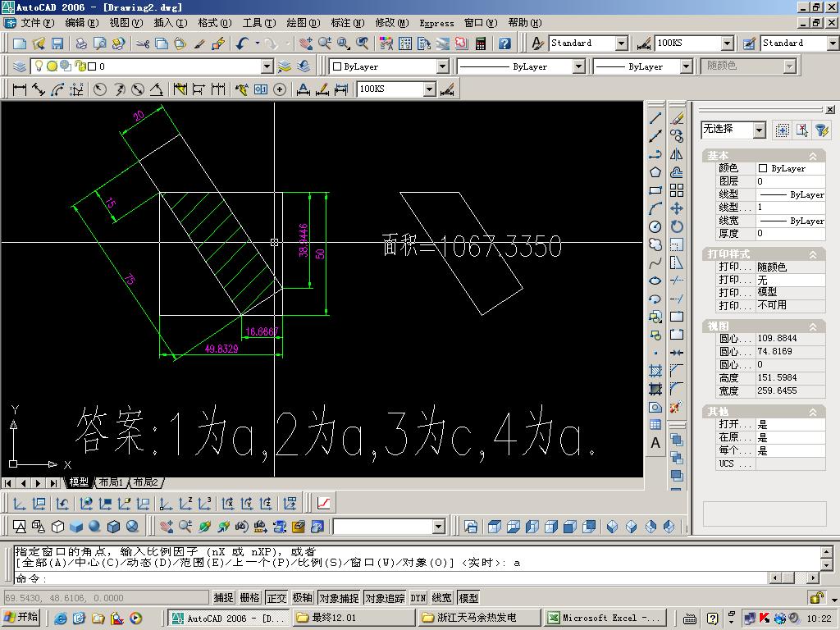This screenshot has height=630, width=840.
Task: Toggle polar tracking 极轴
Action: [x=303, y=598]
